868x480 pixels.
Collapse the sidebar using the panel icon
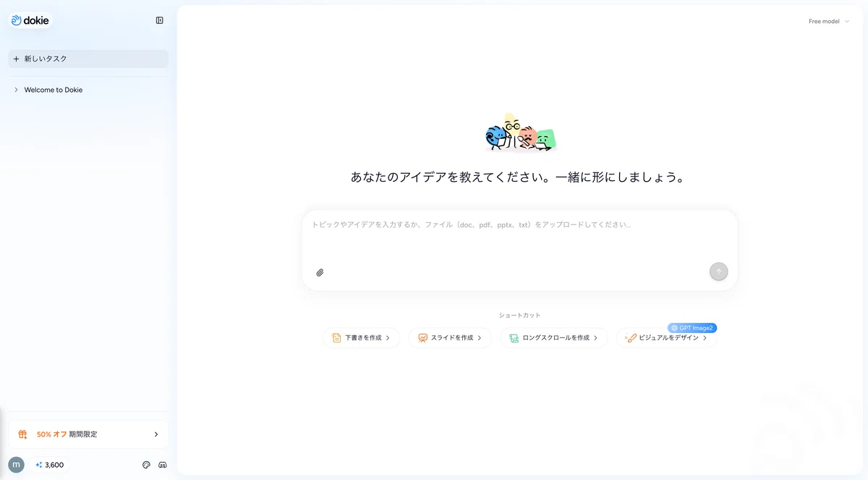point(160,20)
